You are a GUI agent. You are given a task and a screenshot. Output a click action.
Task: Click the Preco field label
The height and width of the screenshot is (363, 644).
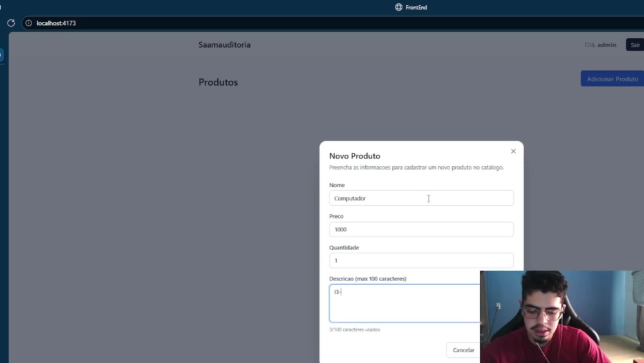[336, 216]
